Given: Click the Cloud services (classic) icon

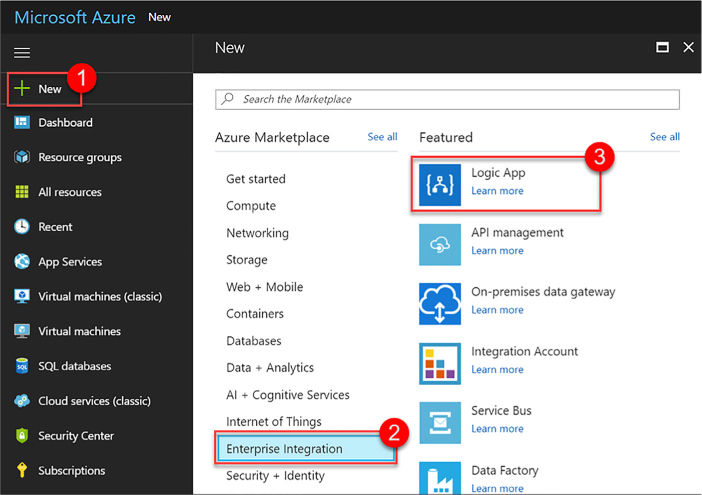Looking at the screenshot, I should pyautogui.click(x=21, y=401).
